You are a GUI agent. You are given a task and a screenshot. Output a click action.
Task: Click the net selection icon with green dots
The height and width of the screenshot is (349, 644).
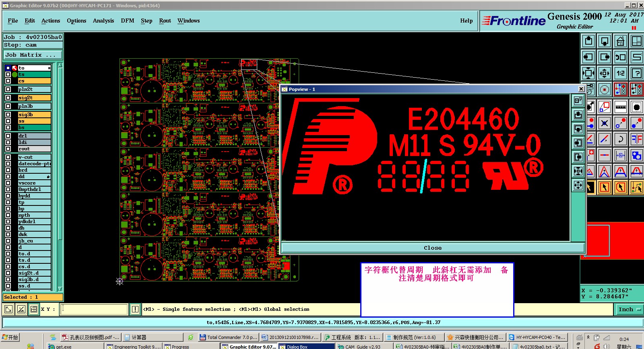tap(637, 187)
